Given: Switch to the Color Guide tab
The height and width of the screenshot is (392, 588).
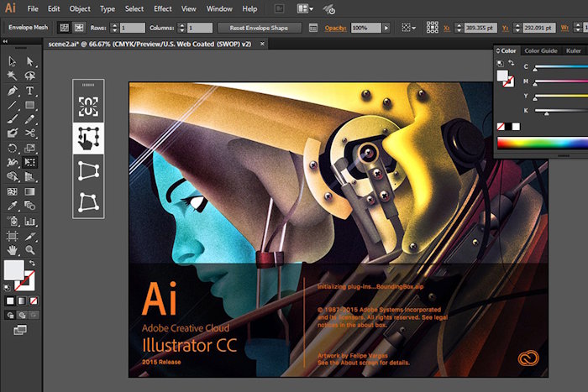Looking at the screenshot, I should point(541,50).
